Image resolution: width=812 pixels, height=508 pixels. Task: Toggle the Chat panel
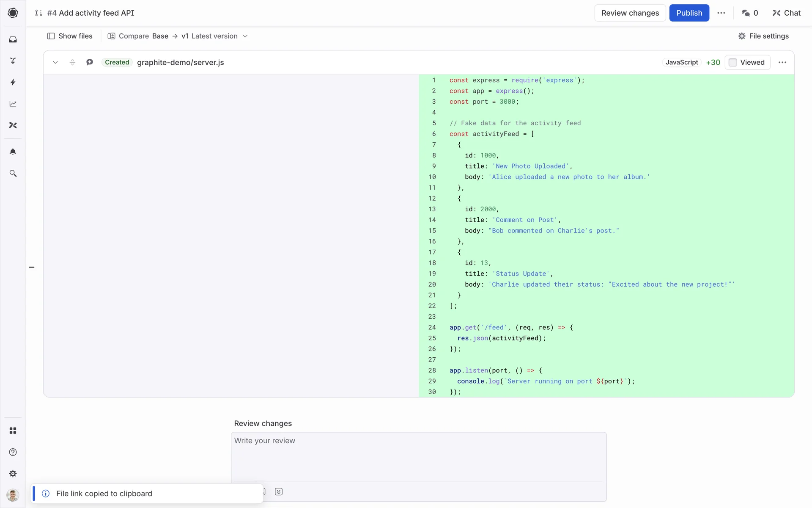(786, 13)
